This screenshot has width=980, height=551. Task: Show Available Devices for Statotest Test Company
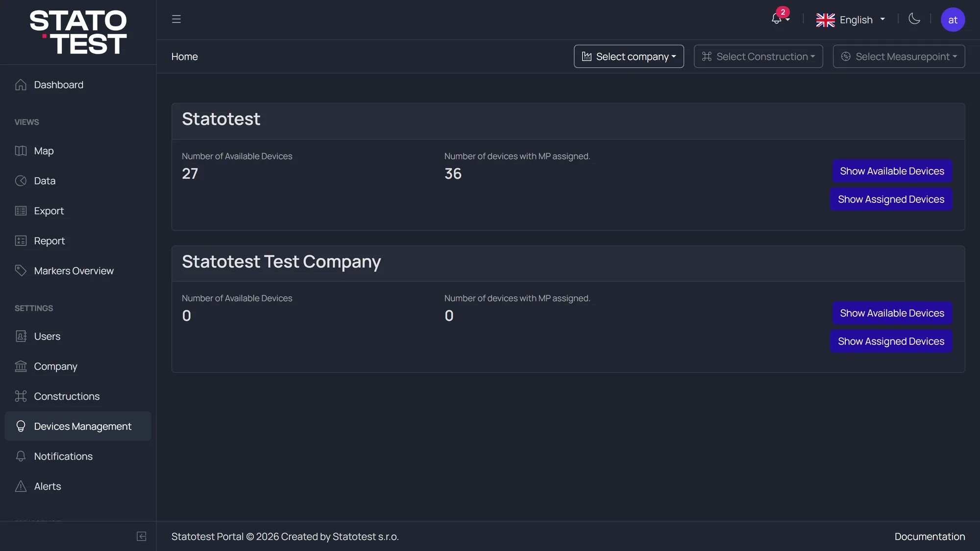892,313
